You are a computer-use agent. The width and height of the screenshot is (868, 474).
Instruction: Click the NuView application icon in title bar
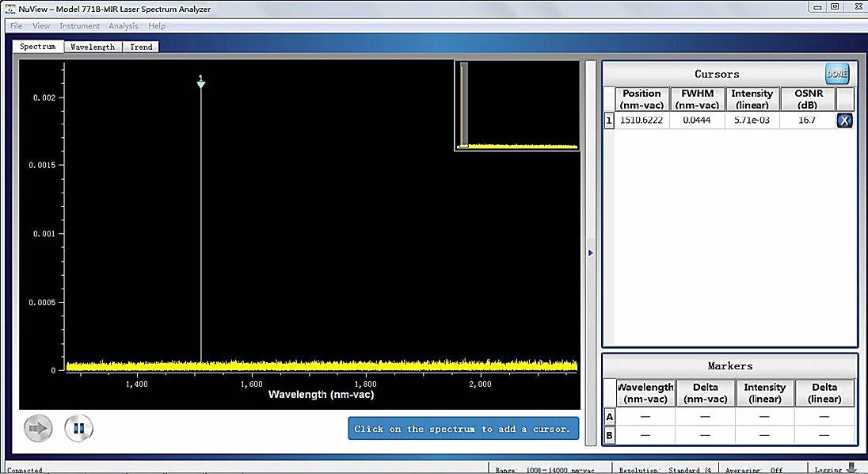10,9
